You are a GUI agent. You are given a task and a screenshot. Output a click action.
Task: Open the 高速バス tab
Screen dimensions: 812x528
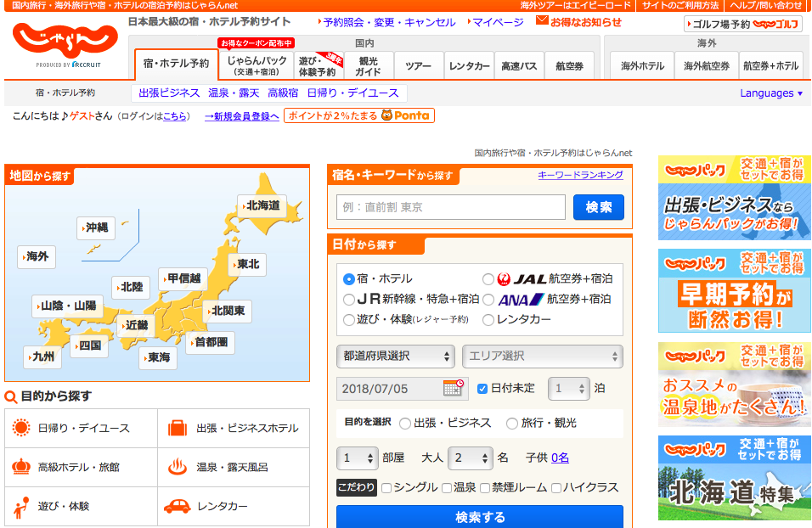pyautogui.click(x=519, y=65)
